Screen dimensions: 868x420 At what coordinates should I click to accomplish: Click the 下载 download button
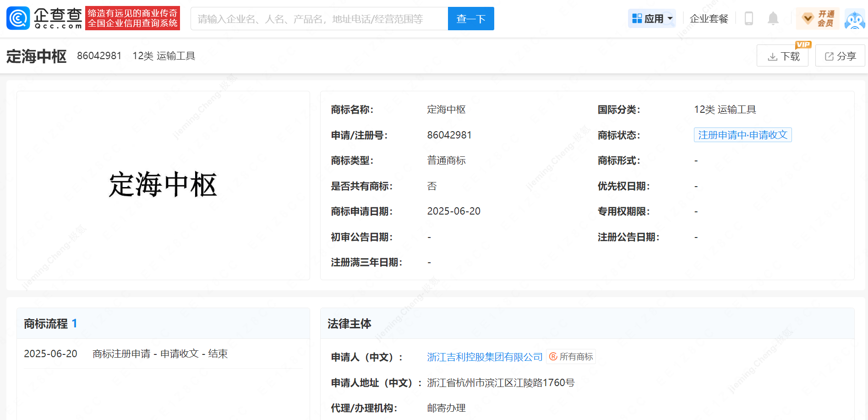(782, 55)
